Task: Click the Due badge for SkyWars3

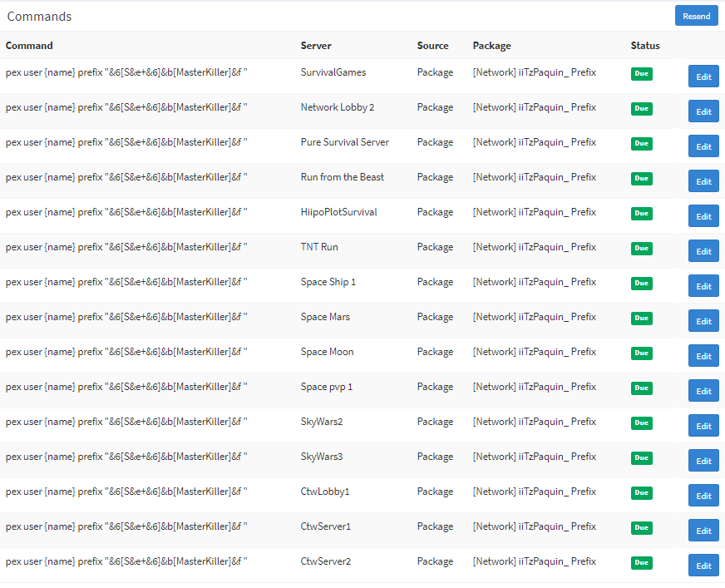Action: click(x=641, y=458)
